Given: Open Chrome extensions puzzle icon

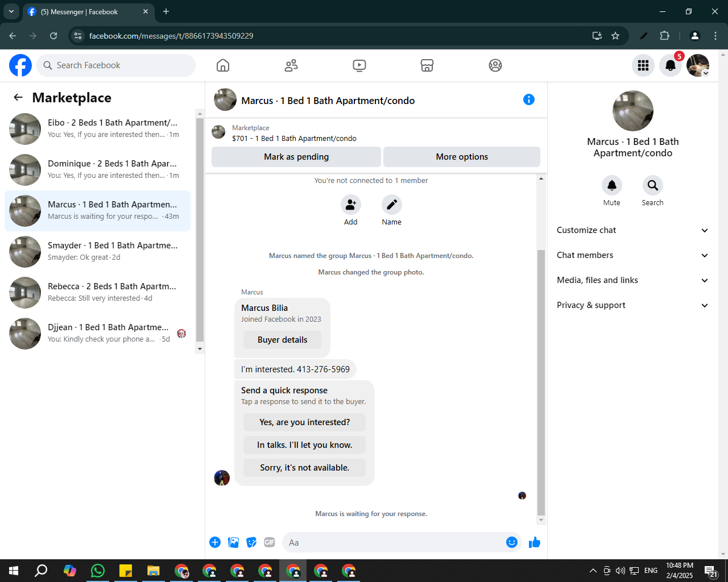Looking at the screenshot, I should coord(664,36).
